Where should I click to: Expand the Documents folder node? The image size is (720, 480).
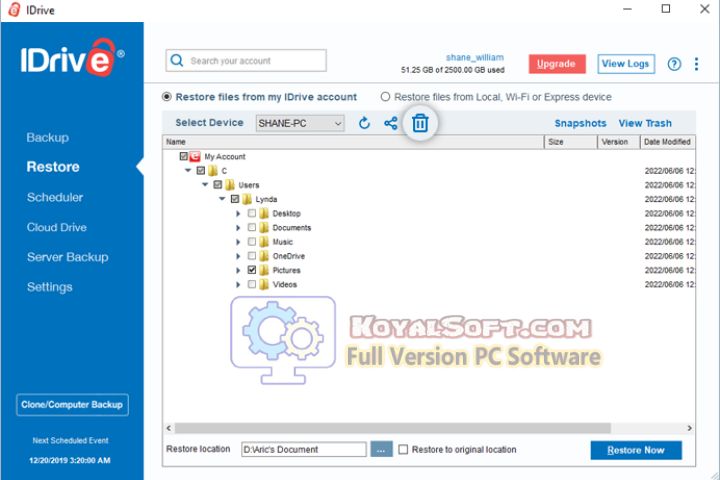[x=238, y=228]
